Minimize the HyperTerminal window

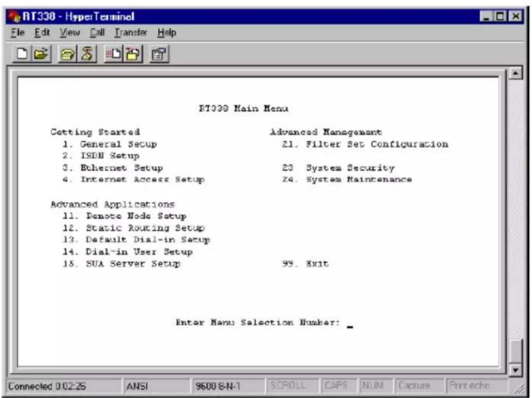click(x=487, y=16)
